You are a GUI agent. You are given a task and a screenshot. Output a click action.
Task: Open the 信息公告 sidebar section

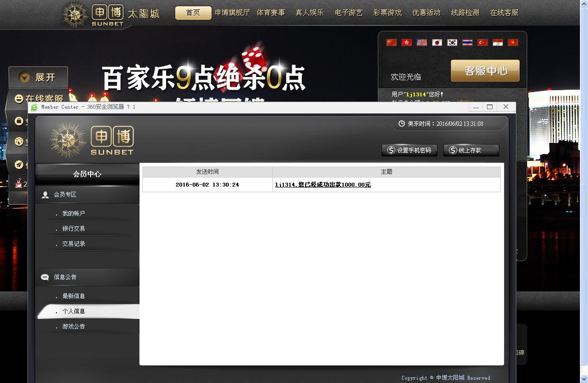click(87, 277)
